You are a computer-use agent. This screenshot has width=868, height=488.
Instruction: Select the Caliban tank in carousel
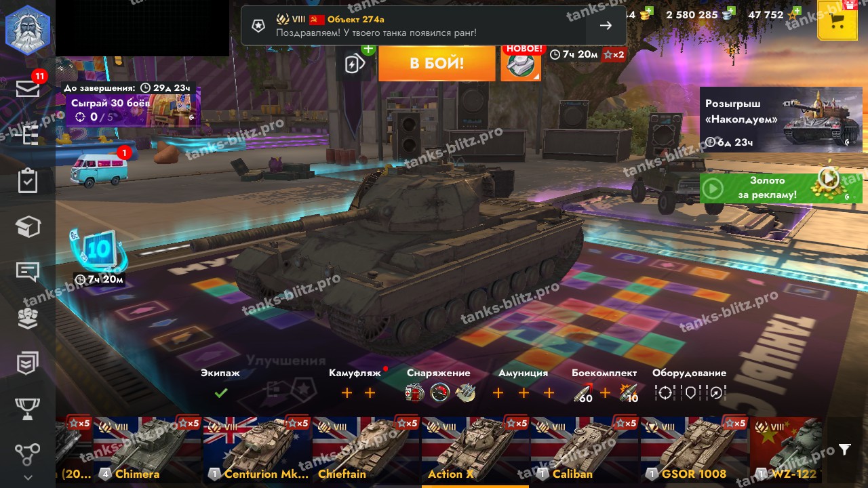(585, 449)
